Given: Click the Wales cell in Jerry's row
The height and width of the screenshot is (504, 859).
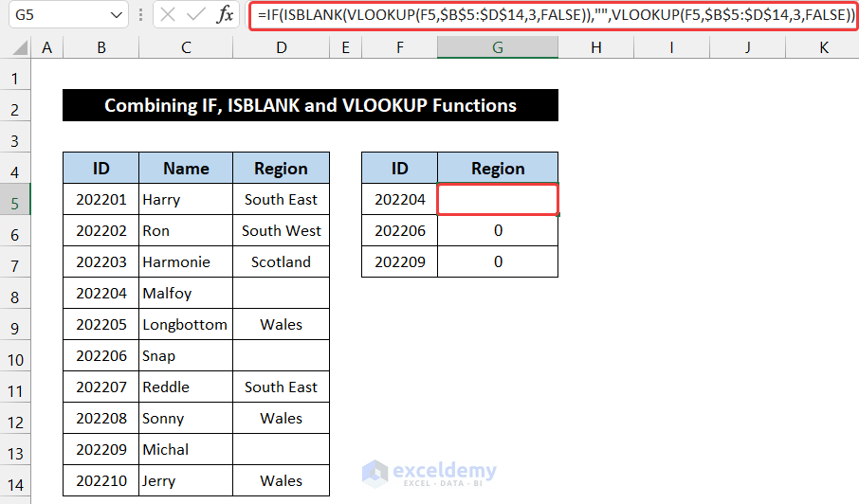Looking at the screenshot, I should coord(281,480).
